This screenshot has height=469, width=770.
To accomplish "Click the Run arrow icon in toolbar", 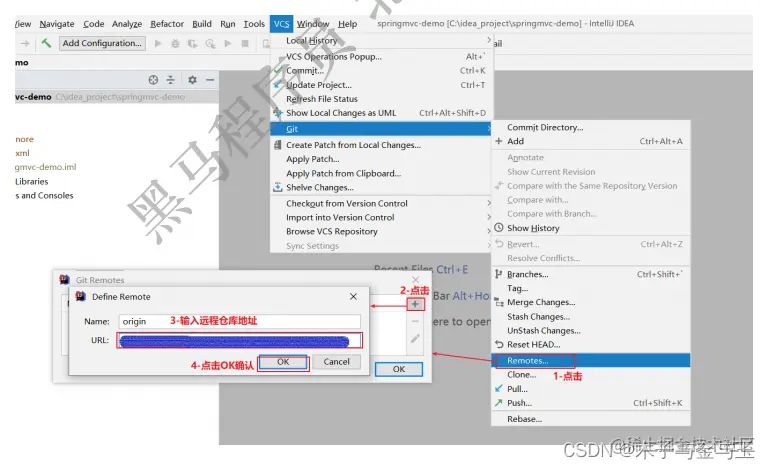I will pyautogui.click(x=158, y=43).
